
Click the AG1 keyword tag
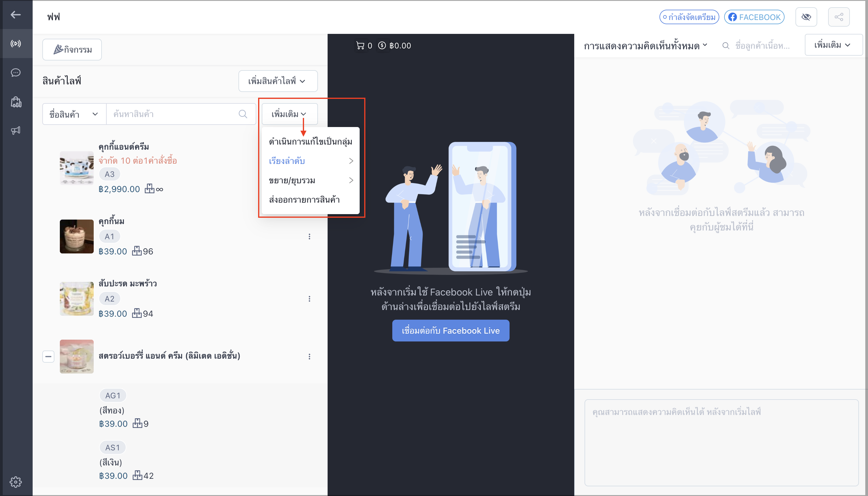(x=113, y=396)
